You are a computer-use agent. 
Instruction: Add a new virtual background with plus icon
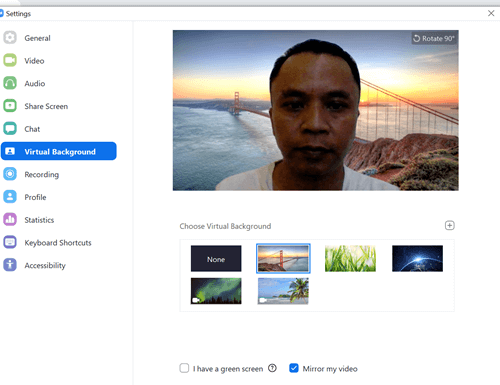click(449, 226)
